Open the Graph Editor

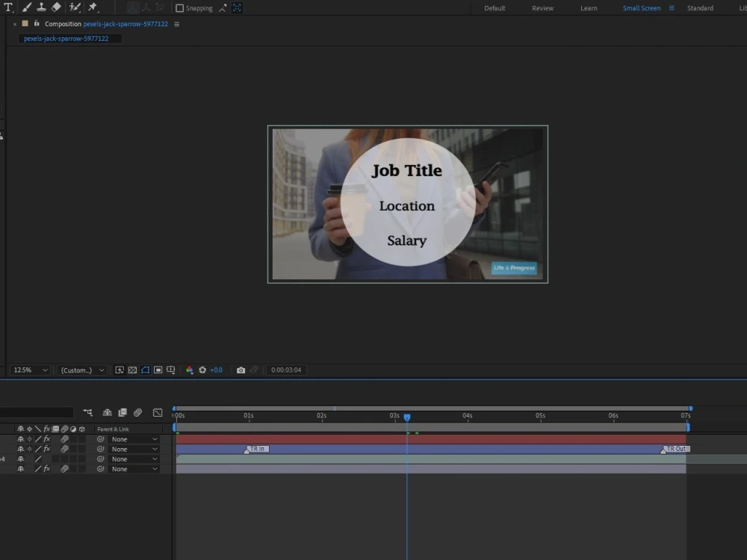[158, 412]
